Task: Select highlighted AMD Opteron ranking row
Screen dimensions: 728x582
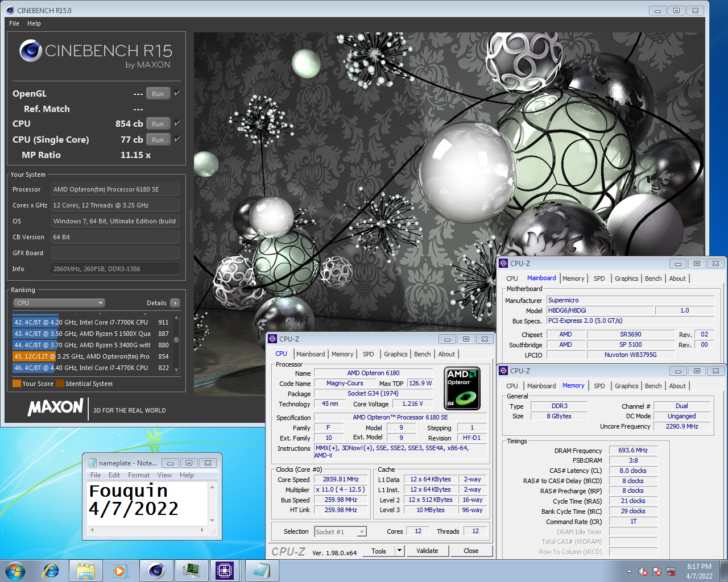Action: (x=92, y=356)
